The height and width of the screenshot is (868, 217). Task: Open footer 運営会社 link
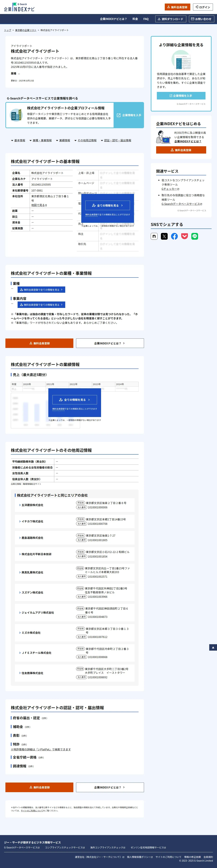[100, 857]
